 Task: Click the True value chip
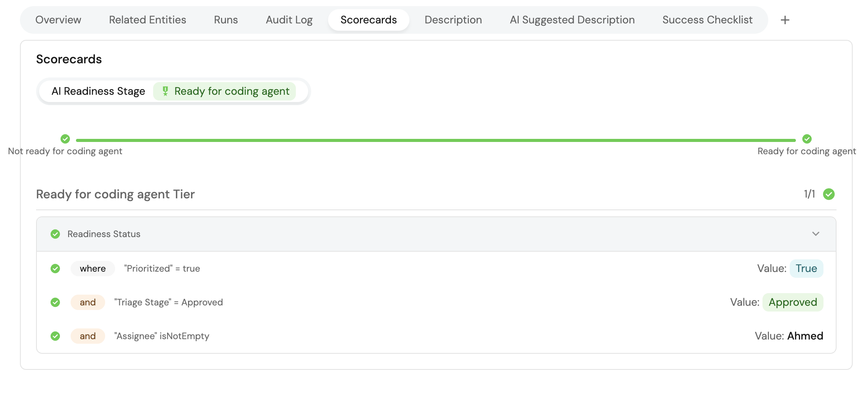[806, 269]
